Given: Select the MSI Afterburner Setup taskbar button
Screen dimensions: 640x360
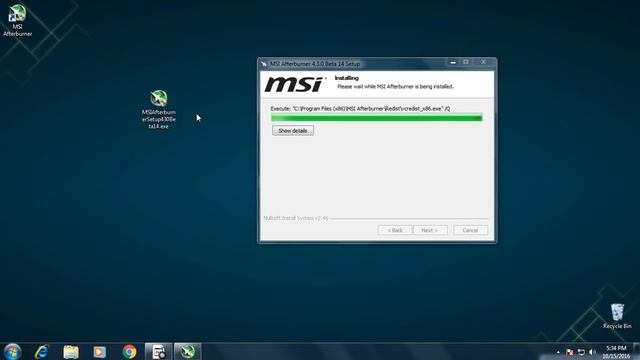Looking at the screenshot, I should [187, 351].
